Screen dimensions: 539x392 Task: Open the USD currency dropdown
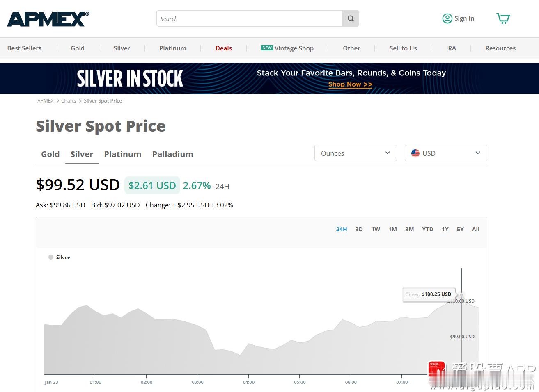(446, 153)
